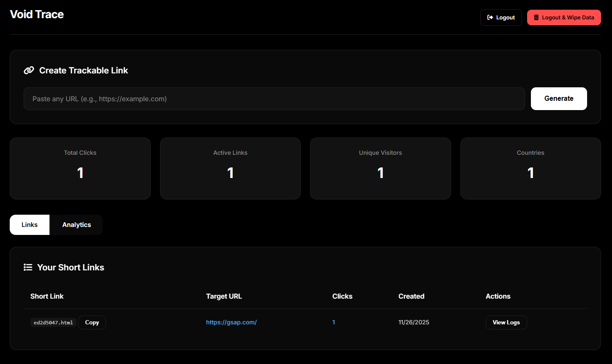Click the trash icon in Logout & Wipe Data
This screenshot has height=364, width=612.
(x=536, y=17)
